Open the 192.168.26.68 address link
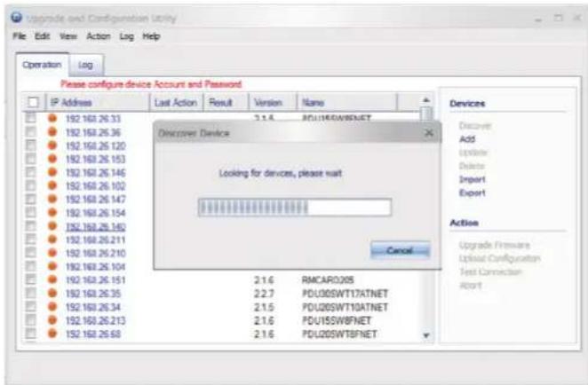 [x=93, y=334]
